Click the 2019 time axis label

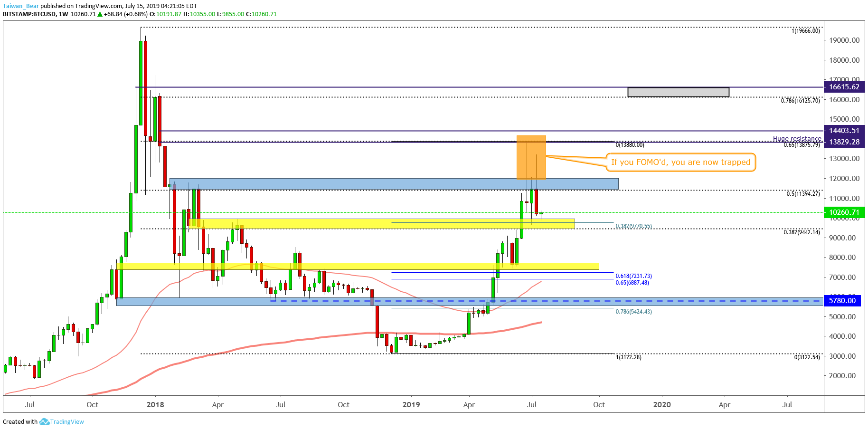[x=411, y=405]
